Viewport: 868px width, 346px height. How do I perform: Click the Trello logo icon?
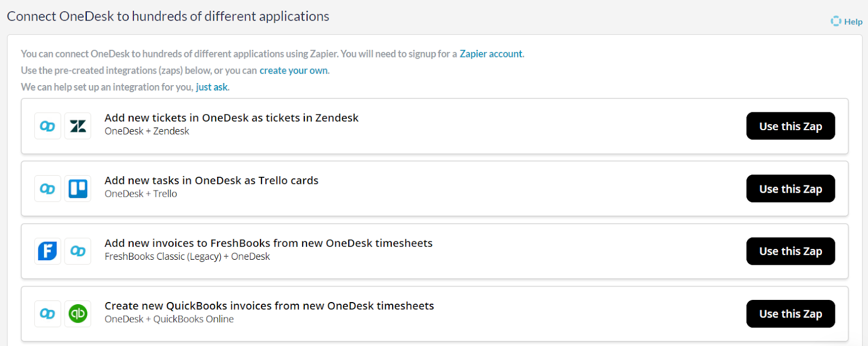click(x=78, y=189)
